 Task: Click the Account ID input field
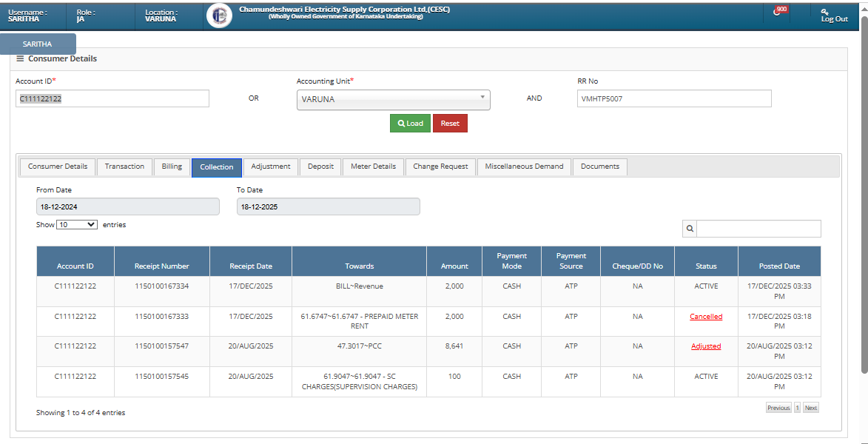tap(112, 98)
